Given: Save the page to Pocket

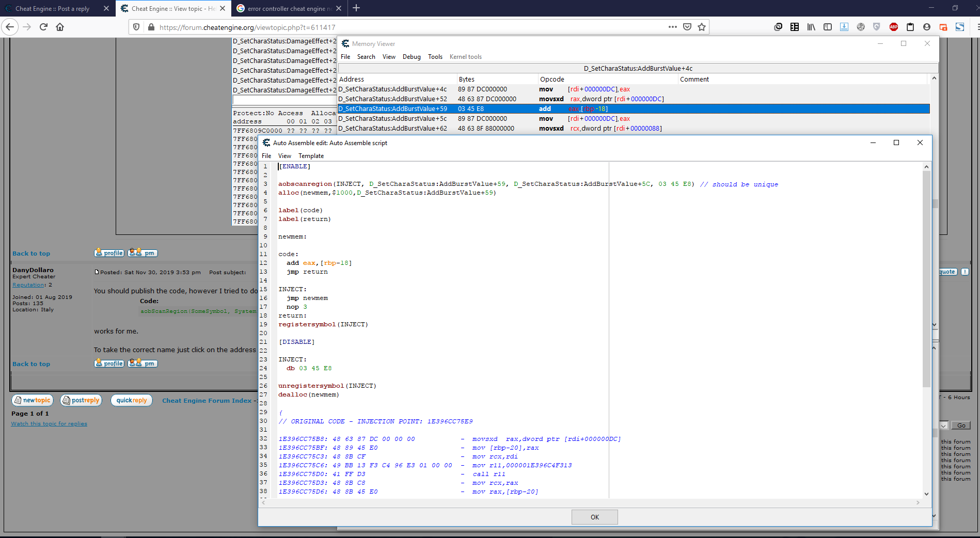Looking at the screenshot, I should tap(687, 27).
